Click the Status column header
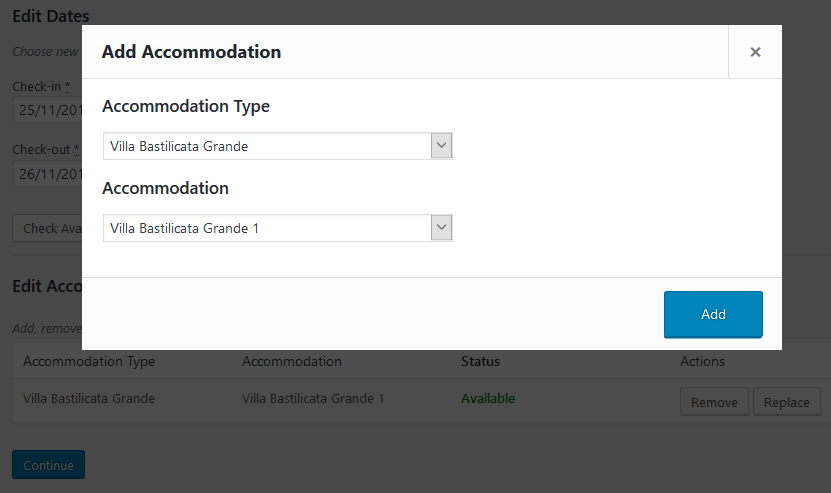 tap(480, 361)
